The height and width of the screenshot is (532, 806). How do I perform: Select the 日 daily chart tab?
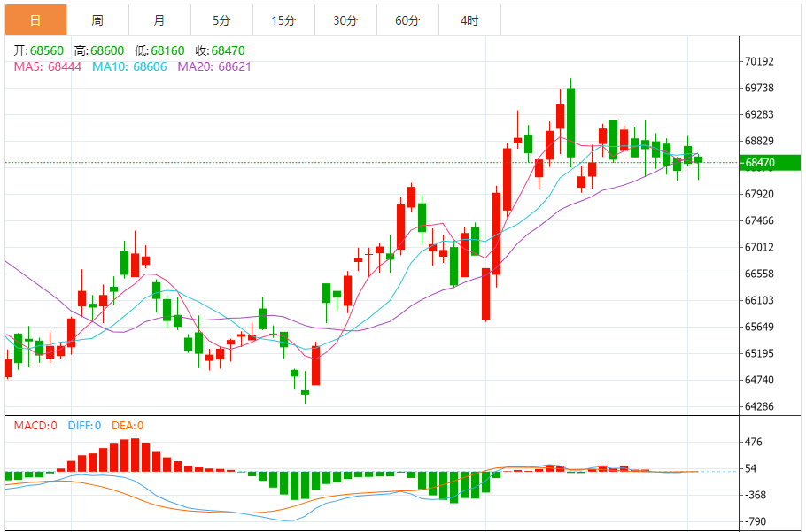coord(36,20)
